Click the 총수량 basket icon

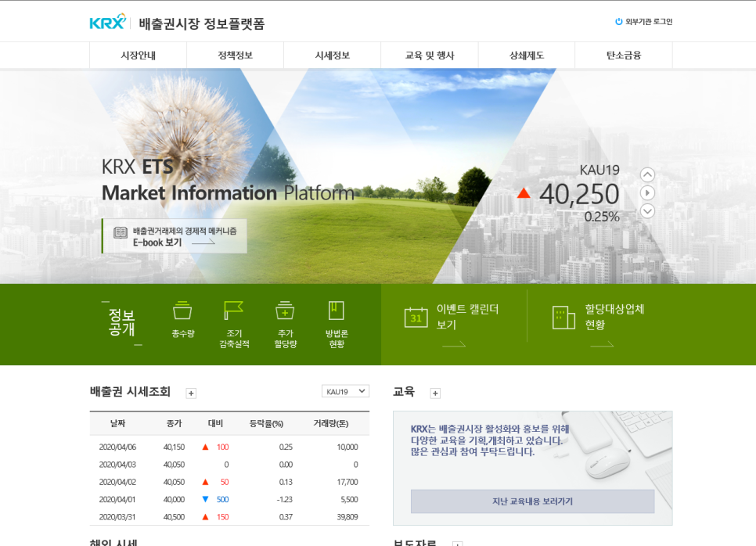point(182,311)
